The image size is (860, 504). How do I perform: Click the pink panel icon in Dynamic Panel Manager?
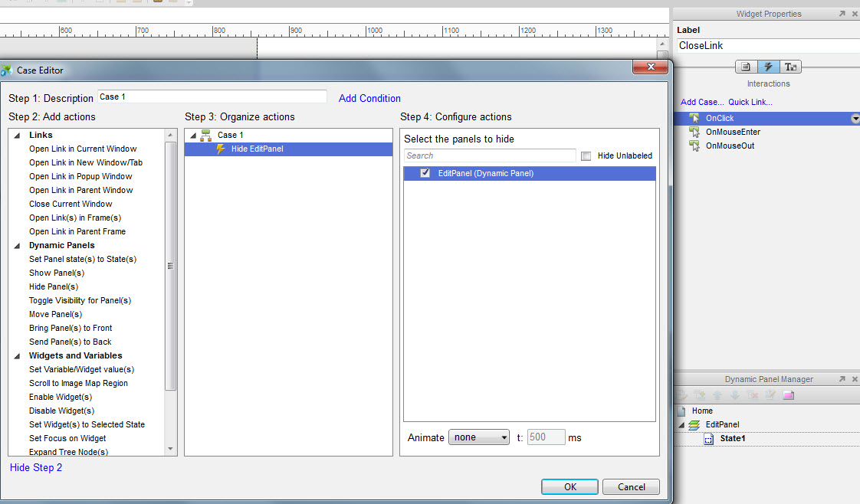tap(789, 395)
